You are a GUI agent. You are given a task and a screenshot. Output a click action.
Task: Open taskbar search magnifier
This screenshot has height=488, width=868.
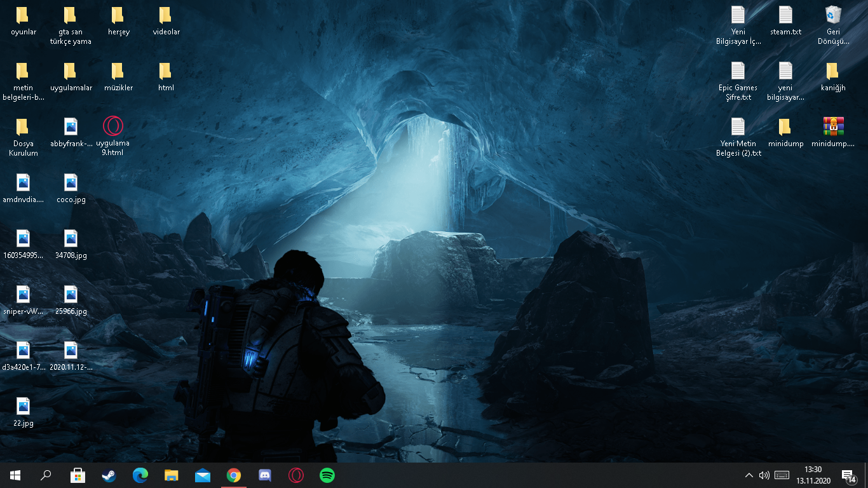[x=46, y=475]
